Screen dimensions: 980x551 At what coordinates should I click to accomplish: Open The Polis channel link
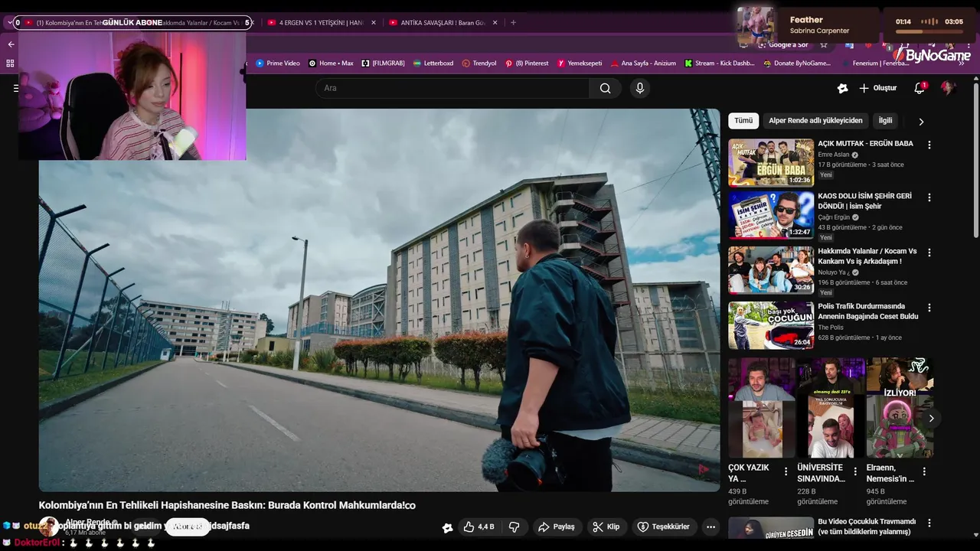[x=831, y=328]
